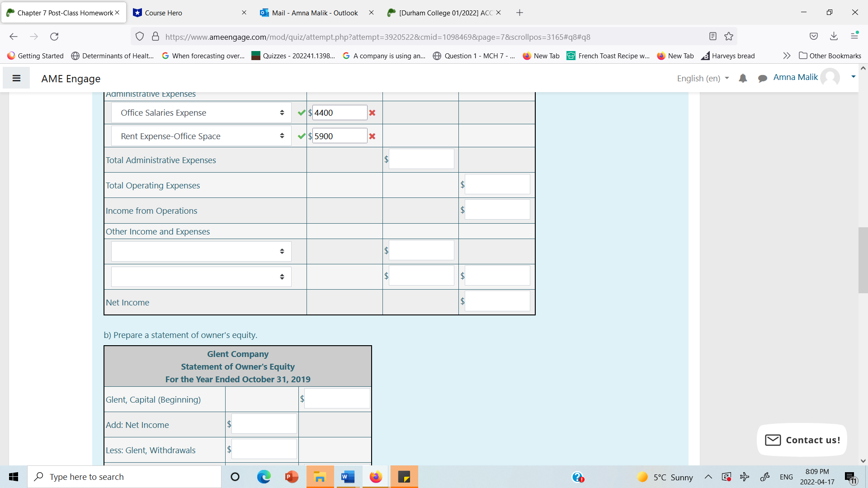This screenshot has width=868, height=488.
Task: Open Word from the taskbar
Action: [348, 477]
